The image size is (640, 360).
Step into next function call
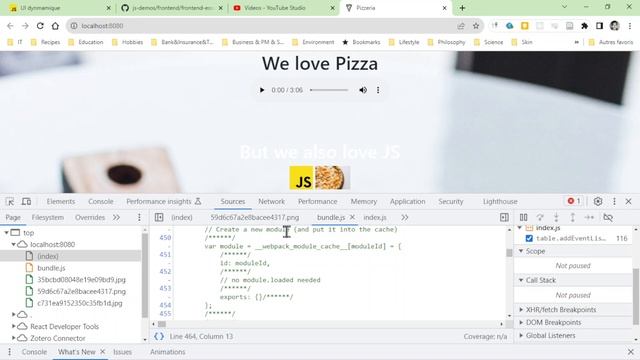(556, 218)
